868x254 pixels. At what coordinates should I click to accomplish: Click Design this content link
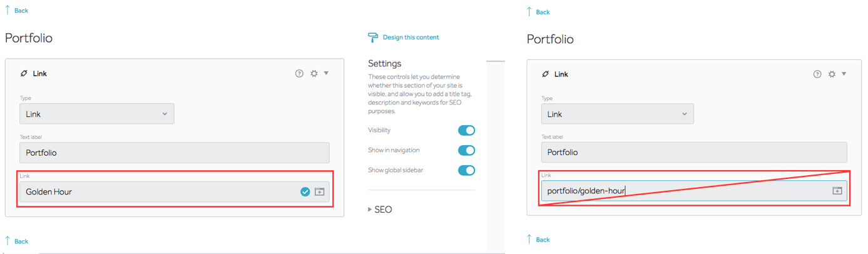(x=411, y=38)
